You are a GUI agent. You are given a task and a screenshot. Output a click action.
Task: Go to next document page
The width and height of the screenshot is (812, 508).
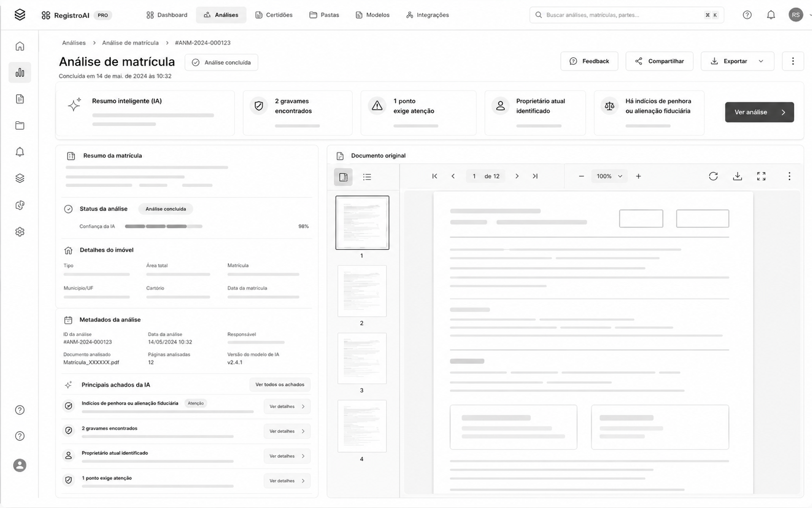click(517, 176)
